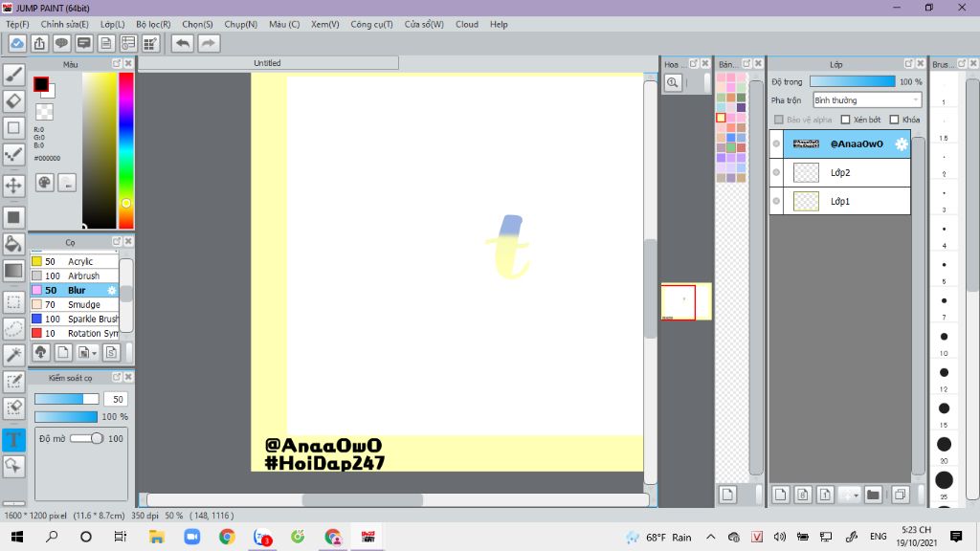The image size is (980, 551).
Task: Click the grid with pencil toolbar icon
Action: [150, 43]
